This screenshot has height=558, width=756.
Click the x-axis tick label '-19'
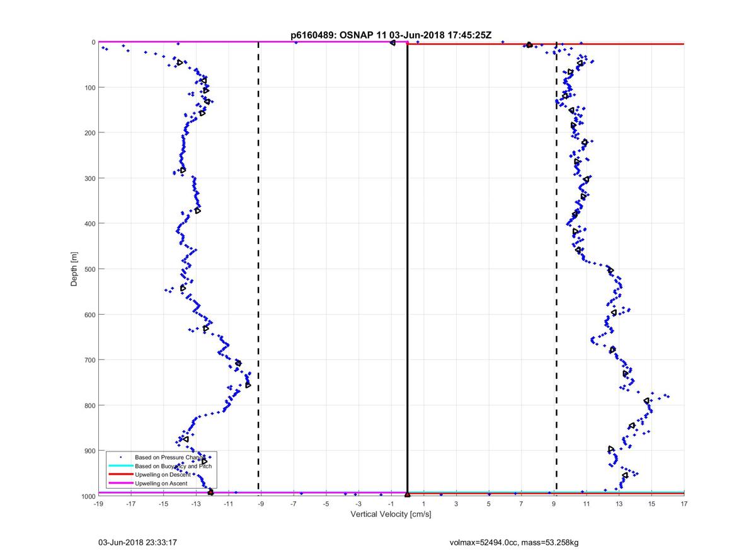(x=98, y=504)
